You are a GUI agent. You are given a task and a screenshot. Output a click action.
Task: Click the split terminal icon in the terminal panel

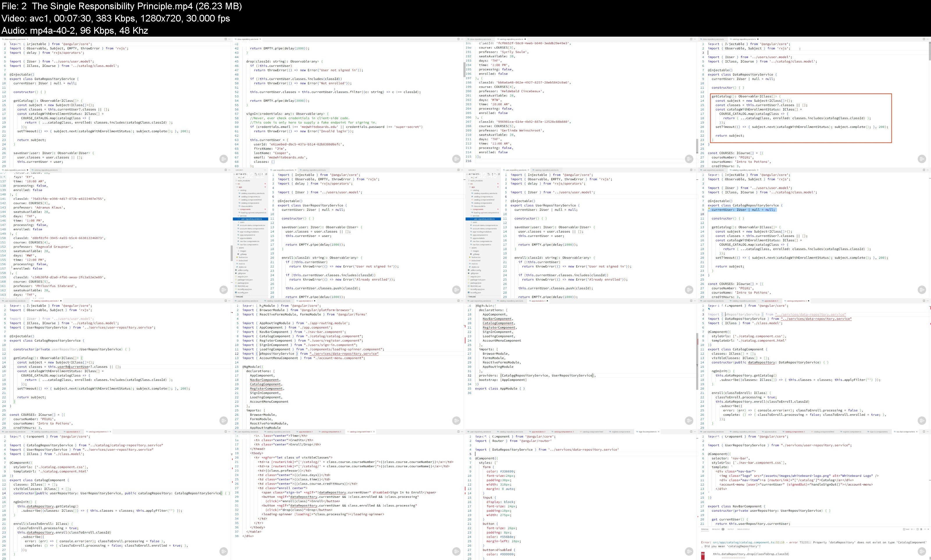[918, 529]
